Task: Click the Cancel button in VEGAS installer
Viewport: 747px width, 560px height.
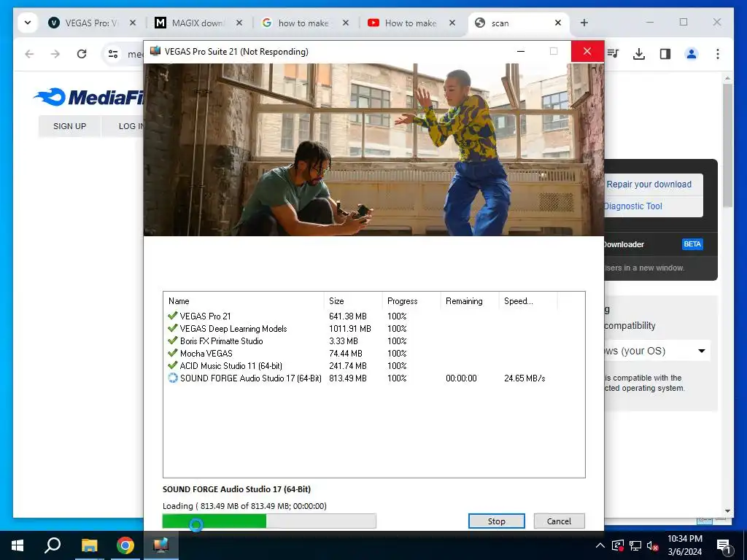Action: pyautogui.click(x=559, y=521)
